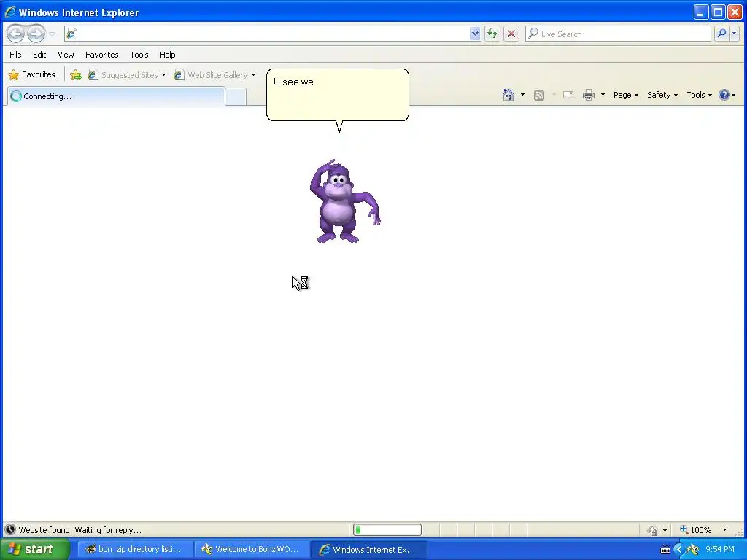Viewport: 747px width, 560px height.
Task: Expand the Home button dropdown arrow
Action: coord(522,95)
